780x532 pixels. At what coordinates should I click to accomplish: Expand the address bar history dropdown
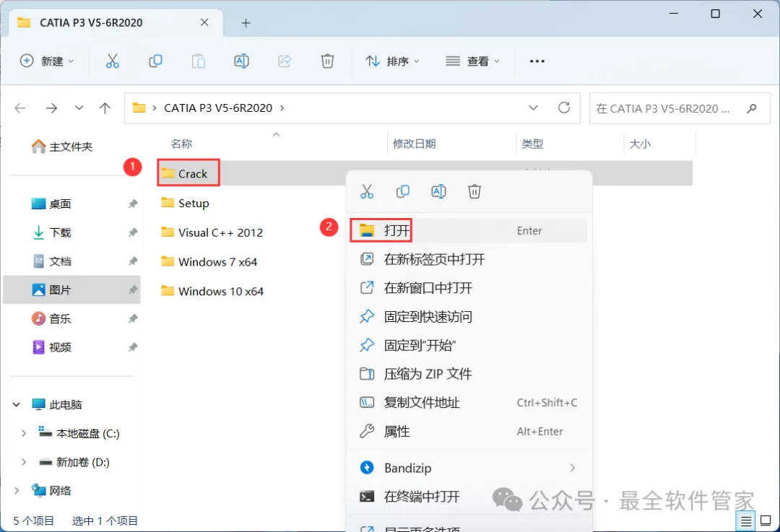(533, 108)
